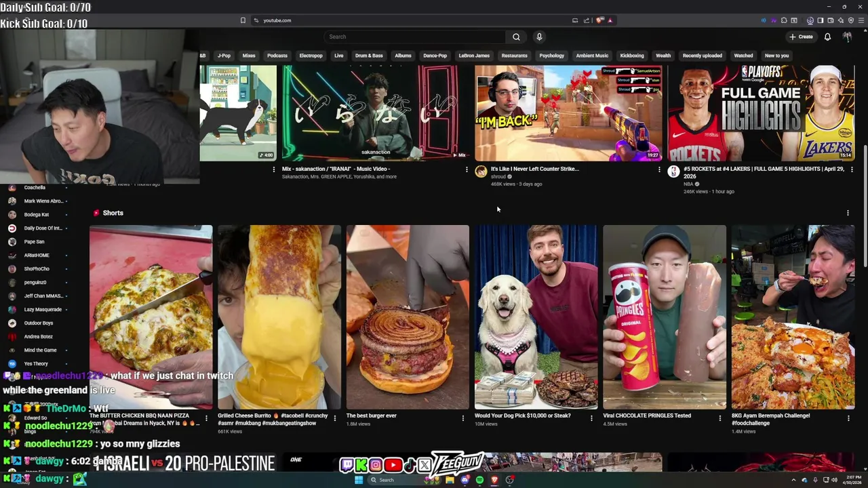
Task: Open the Bodega Kat subscription
Action: 35,214
